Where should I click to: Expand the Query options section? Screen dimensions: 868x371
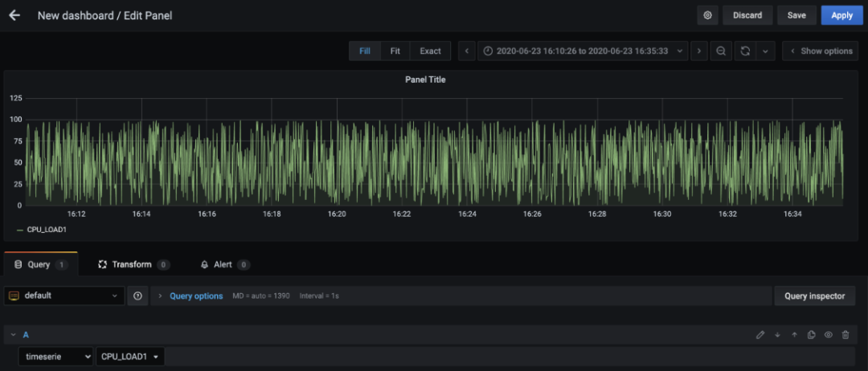point(195,296)
